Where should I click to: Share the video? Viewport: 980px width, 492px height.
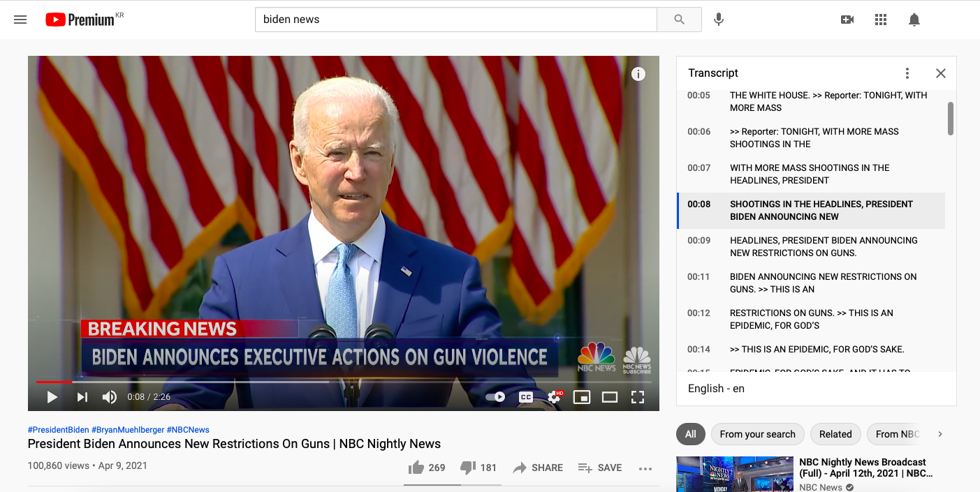point(538,468)
